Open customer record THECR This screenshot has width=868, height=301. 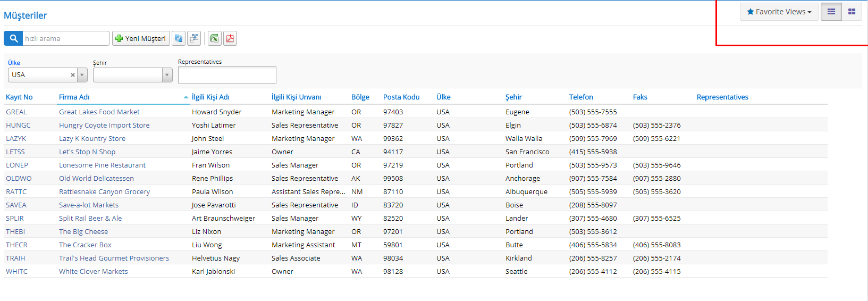(x=16, y=245)
